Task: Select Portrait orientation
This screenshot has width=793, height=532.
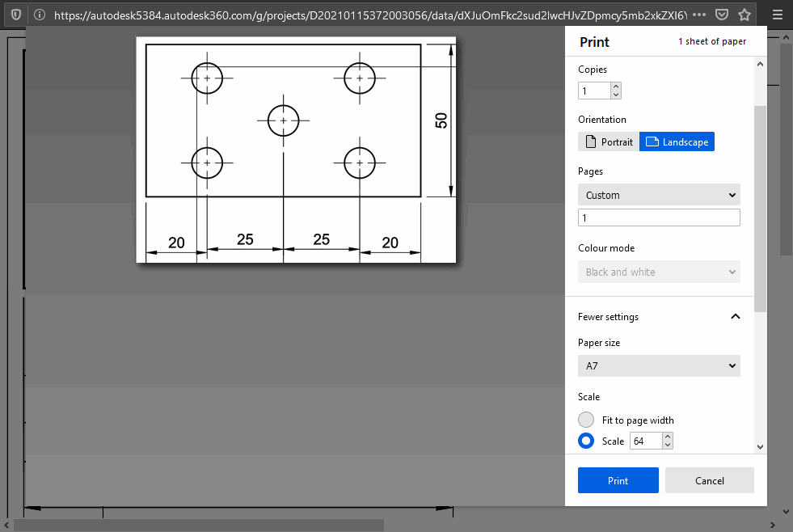Action: coord(609,142)
